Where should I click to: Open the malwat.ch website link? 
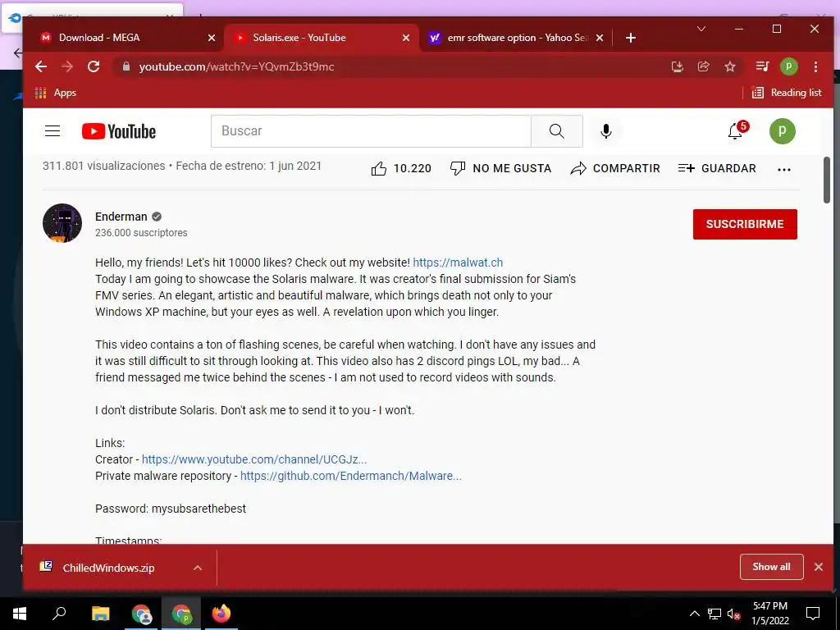(458, 262)
